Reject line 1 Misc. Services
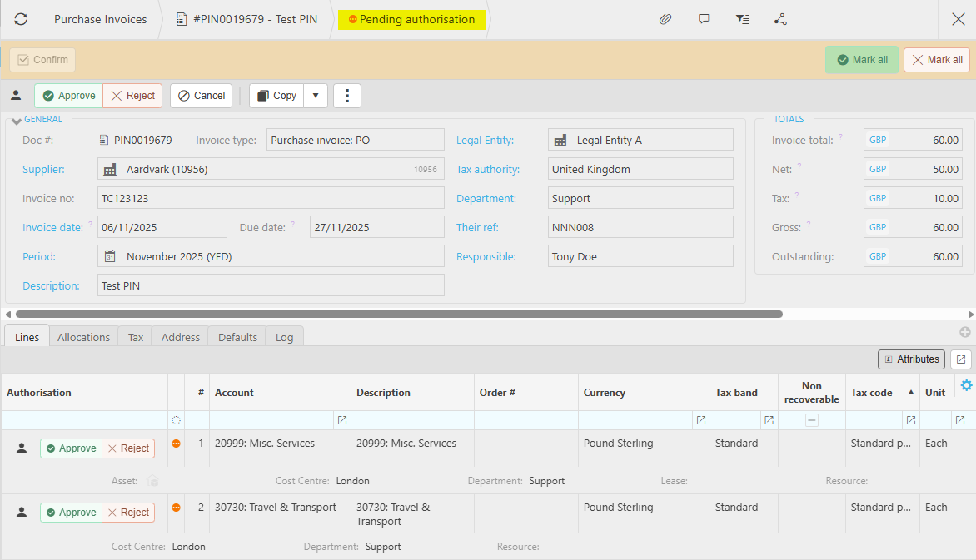Image resolution: width=976 pixels, height=560 pixels. (x=128, y=448)
